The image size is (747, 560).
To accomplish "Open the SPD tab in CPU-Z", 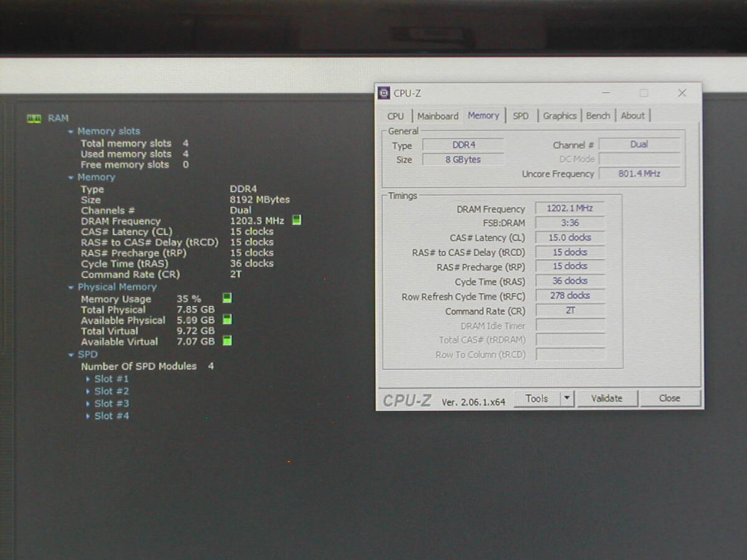I will coord(521,116).
